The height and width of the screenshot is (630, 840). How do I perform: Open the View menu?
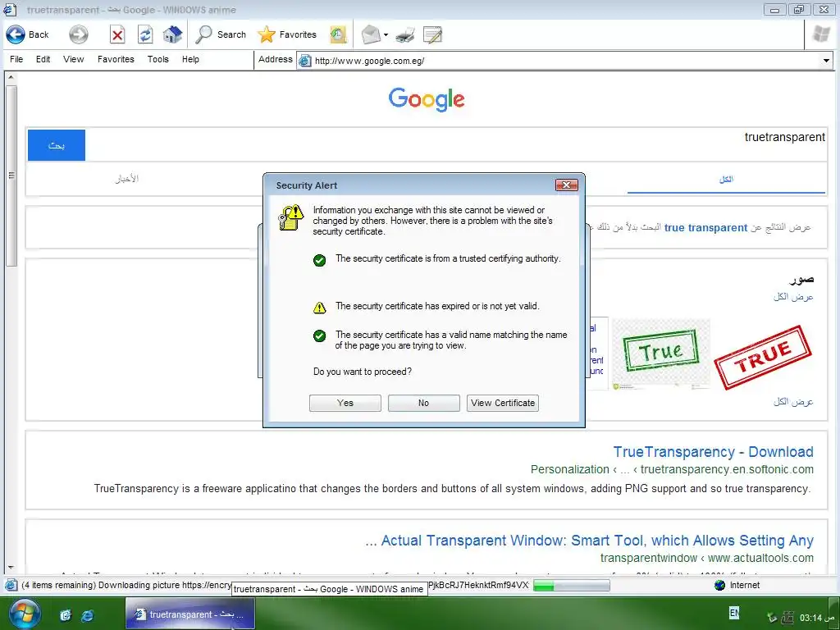pyautogui.click(x=73, y=59)
